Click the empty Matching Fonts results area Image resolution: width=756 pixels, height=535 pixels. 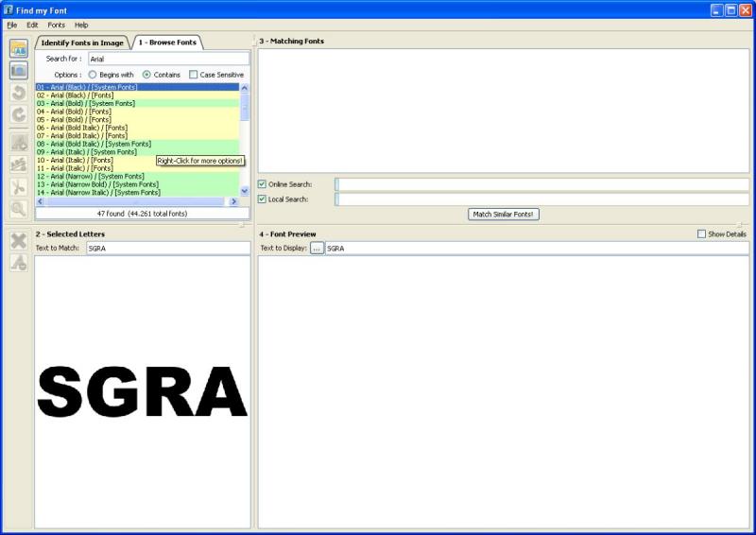pos(504,111)
